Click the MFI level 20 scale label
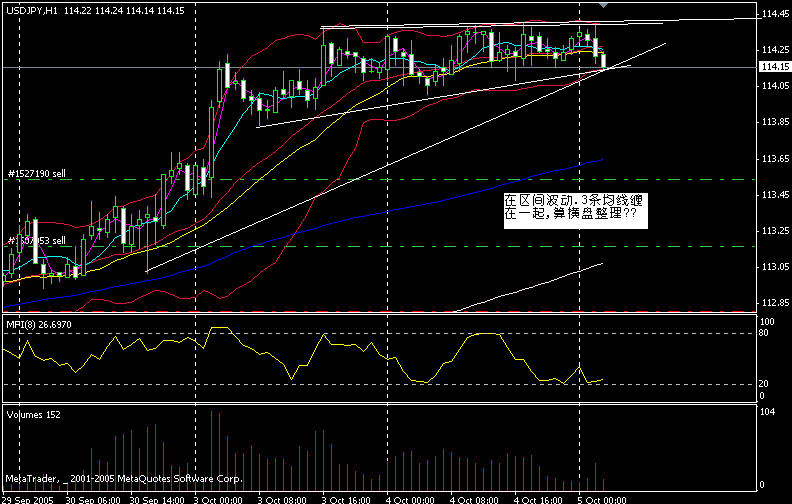792x504 pixels. click(764, 384)
